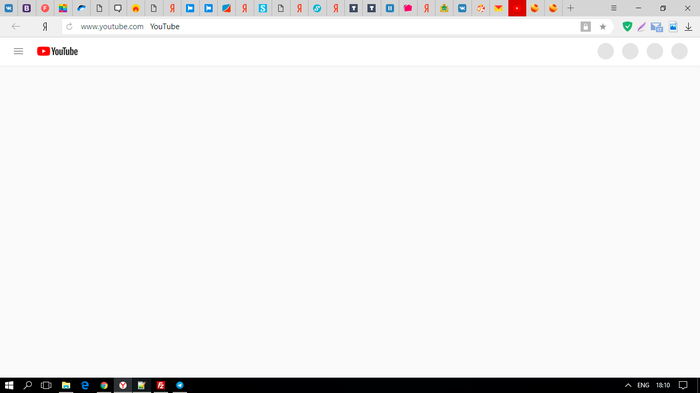Switch to the first VK tab
Screen dimensions: 700x393
[x=9, y=8]
